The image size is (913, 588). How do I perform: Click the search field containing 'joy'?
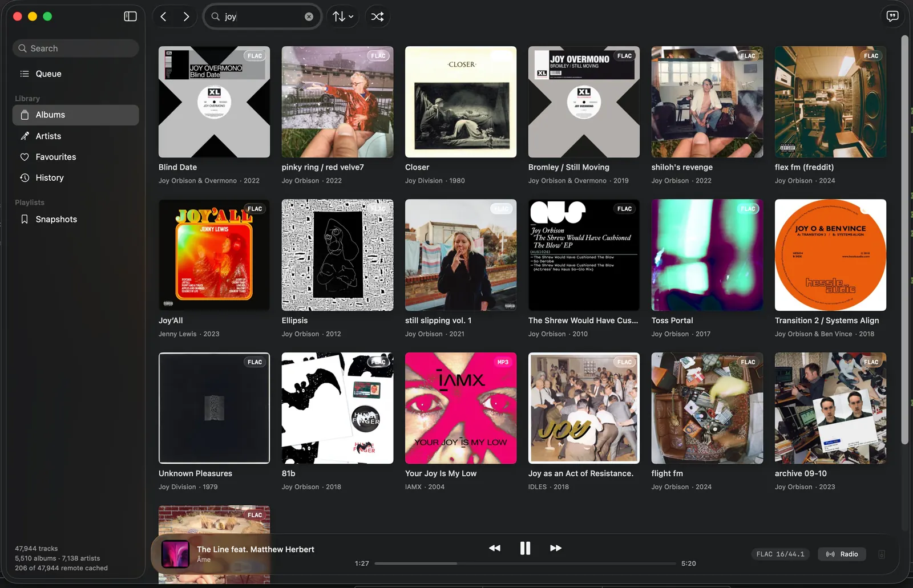tap(263, 17)
